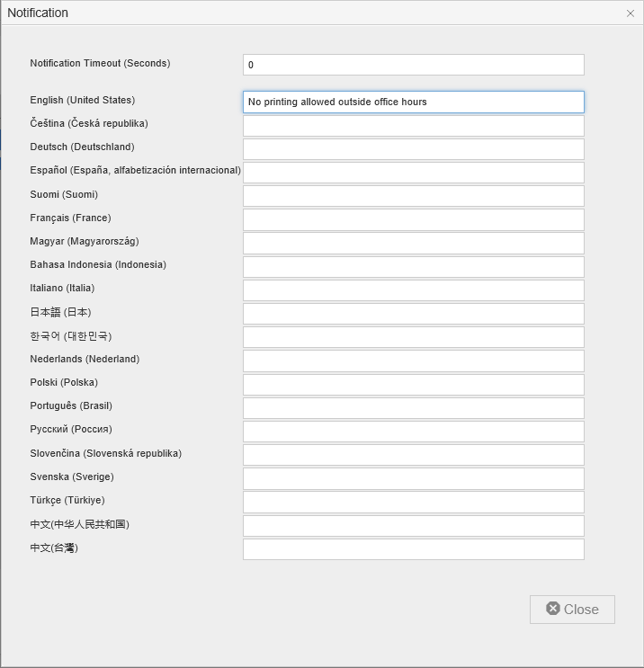Focus the English (United States) message field
Screen dimensions: 644x668
point(413,102)
